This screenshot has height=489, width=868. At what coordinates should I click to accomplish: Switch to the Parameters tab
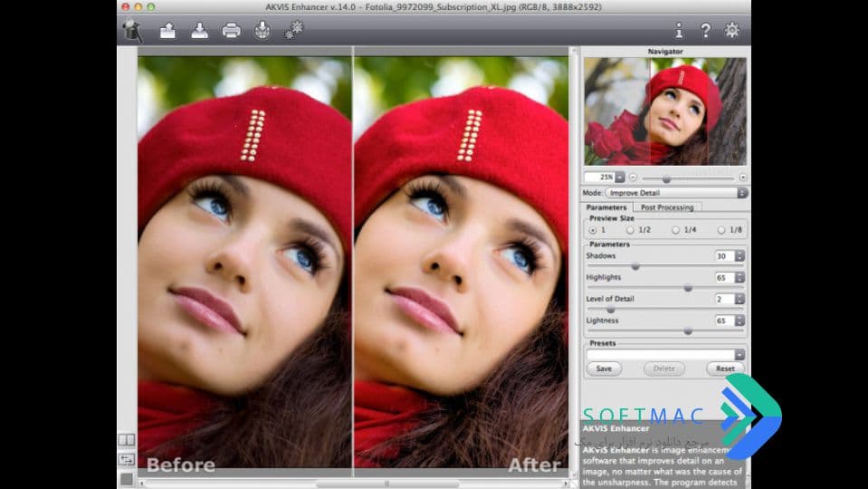[606, 207]
